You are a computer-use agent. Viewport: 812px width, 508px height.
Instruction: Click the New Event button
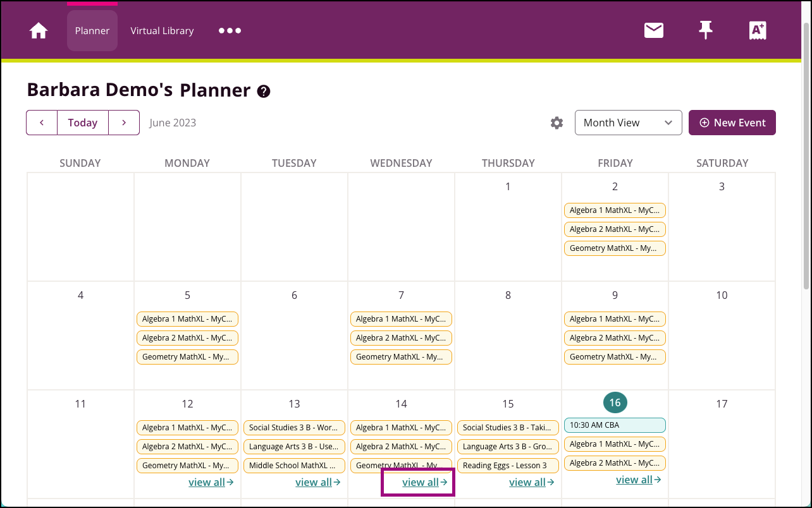732,123
